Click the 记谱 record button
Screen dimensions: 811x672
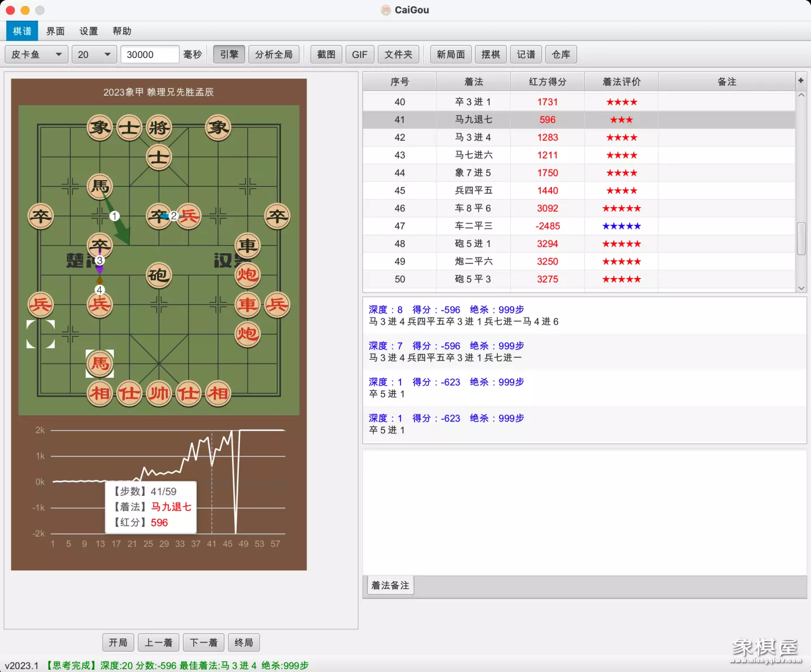(x=526, y=55)
